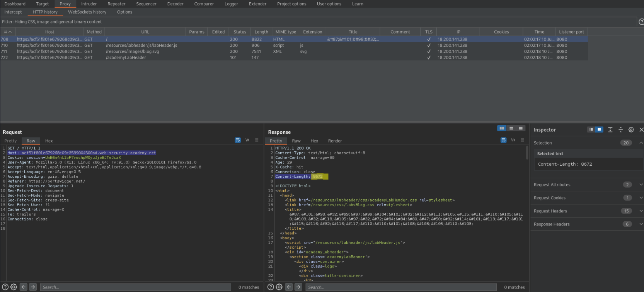
Task: Open the Logger tab
Action: pyautogui.click(x=231, y=4)
